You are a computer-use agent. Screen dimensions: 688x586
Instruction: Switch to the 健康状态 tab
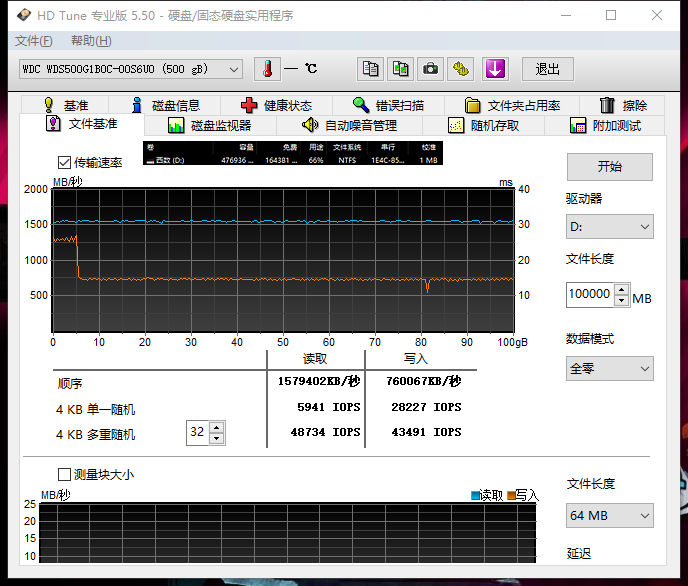276,105
